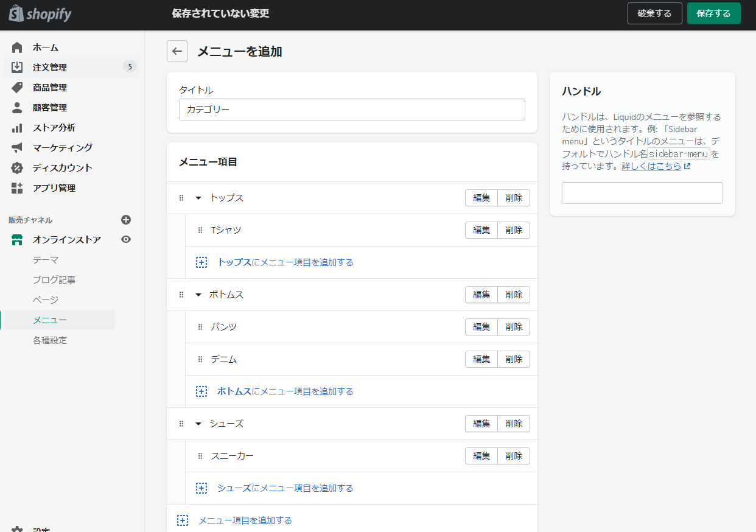Screen dimensions: 756x532
Task: Grab drag handle of パンツ row
Action: click(x=200, y=327)
